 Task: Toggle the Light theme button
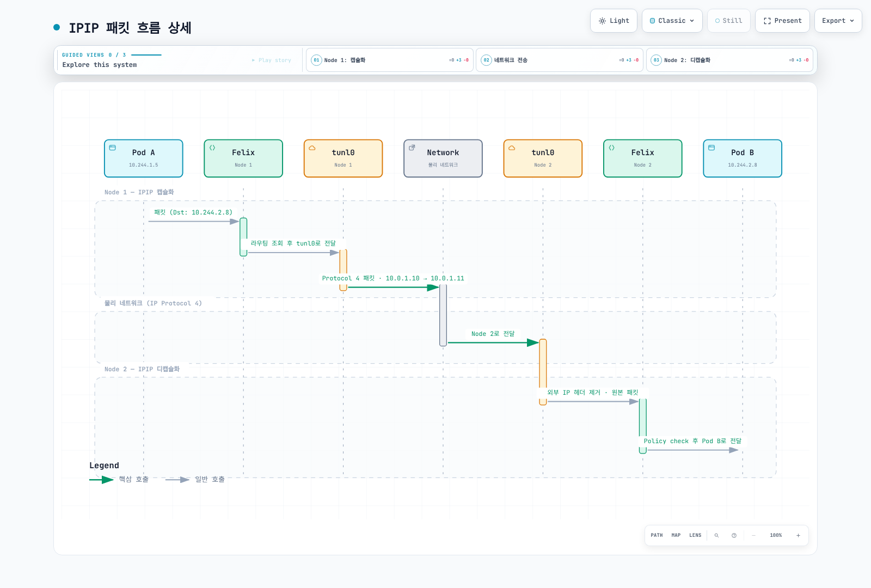pyautogui.click(x=614, y=21)
